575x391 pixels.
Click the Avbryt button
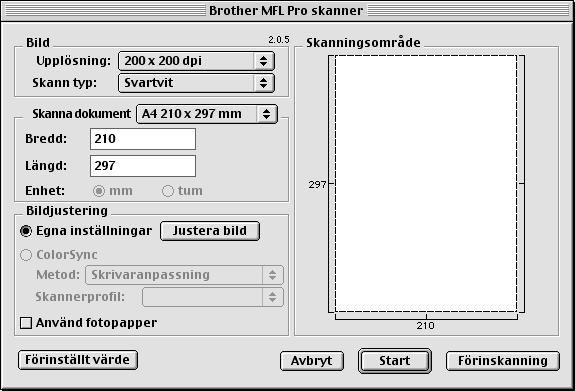click(312, 361)
